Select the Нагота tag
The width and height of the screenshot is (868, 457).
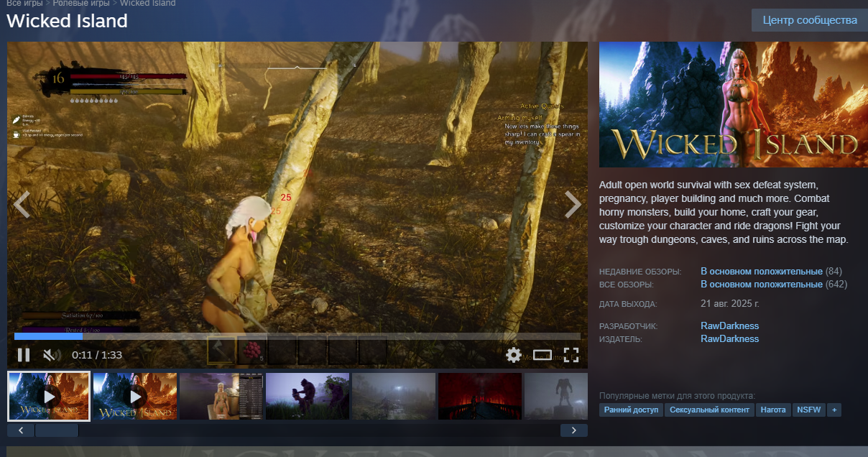tap(773, 410)
